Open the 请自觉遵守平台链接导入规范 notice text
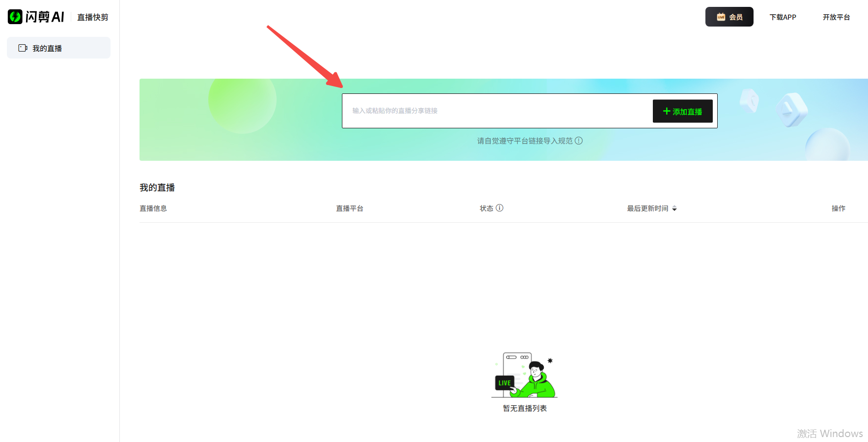 point(524,141)
